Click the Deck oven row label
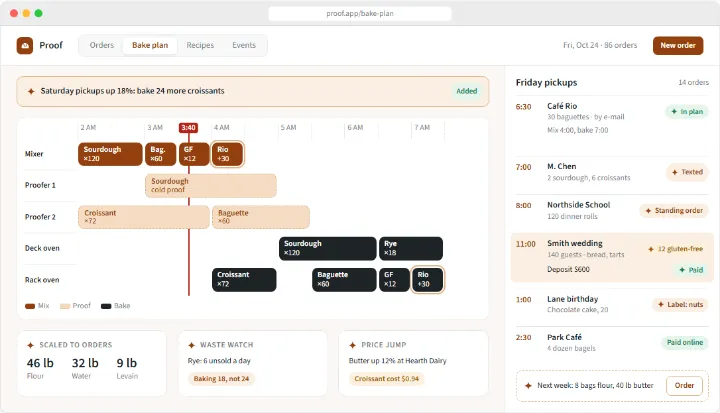 click(42, 248)
